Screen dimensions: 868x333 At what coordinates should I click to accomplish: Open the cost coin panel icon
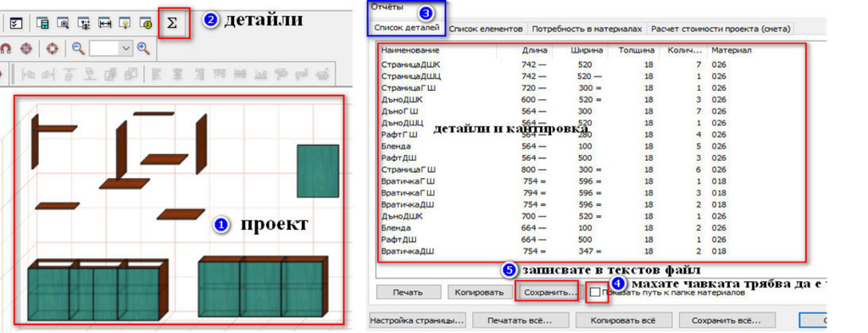(147, 24)
